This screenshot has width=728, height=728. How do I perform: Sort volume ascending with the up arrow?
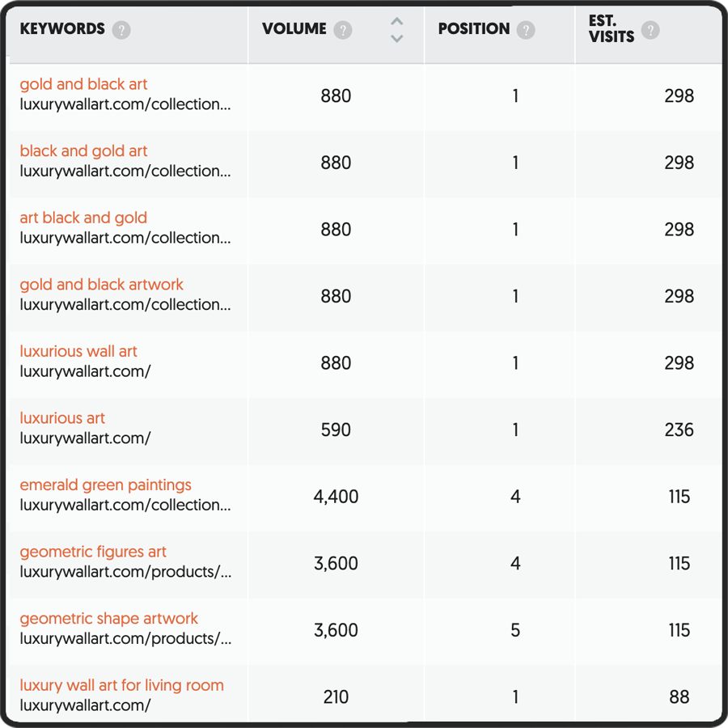pos(396,22)
